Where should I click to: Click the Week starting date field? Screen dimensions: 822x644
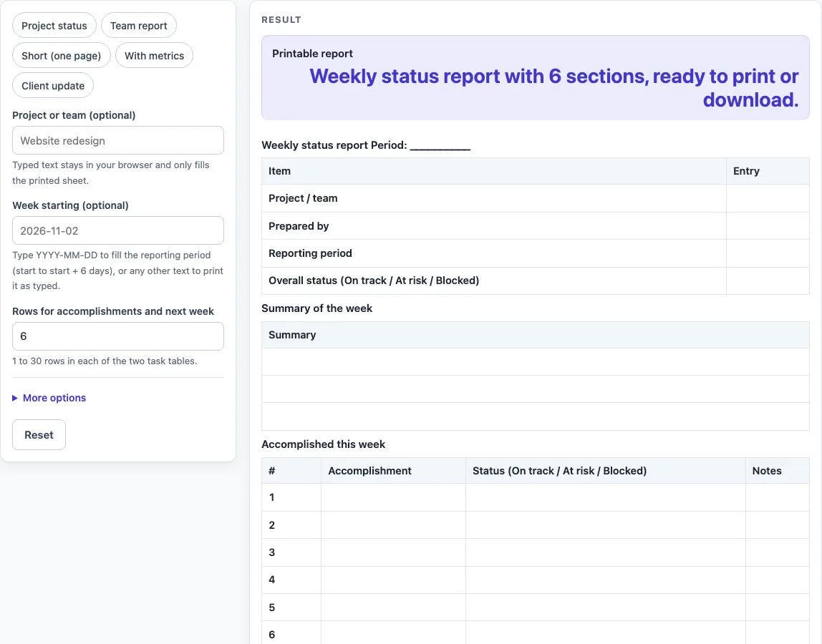pos(118,230)
